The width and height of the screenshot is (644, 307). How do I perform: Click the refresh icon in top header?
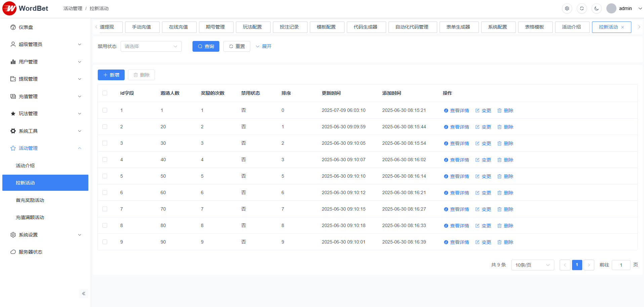(x=582, y=8)
